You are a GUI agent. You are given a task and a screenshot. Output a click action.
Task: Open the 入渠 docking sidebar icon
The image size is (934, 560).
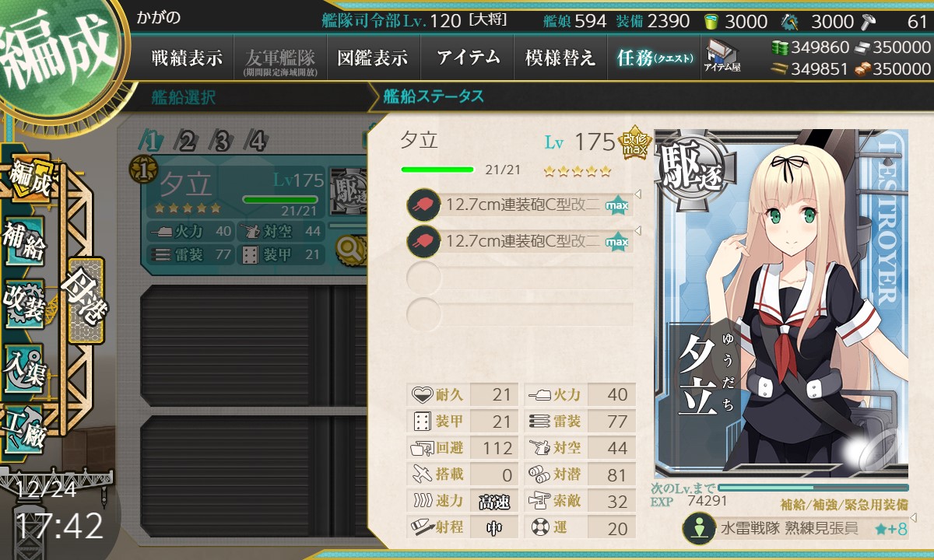(x=24, y=366)
